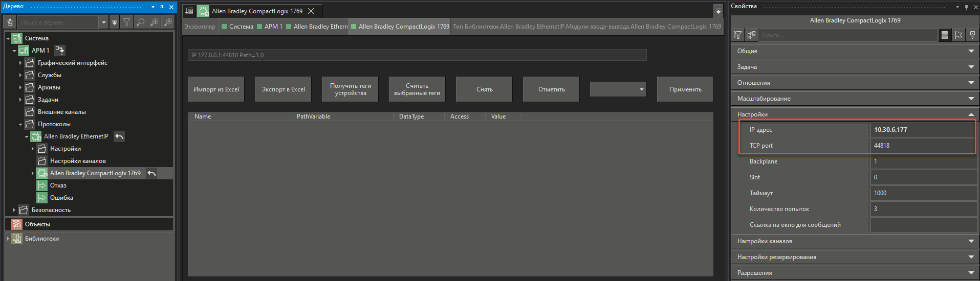This screenshot has width=980, height=281.
Task: Click the filter funnel icon in tree toolbar
Action: [126, 22]
